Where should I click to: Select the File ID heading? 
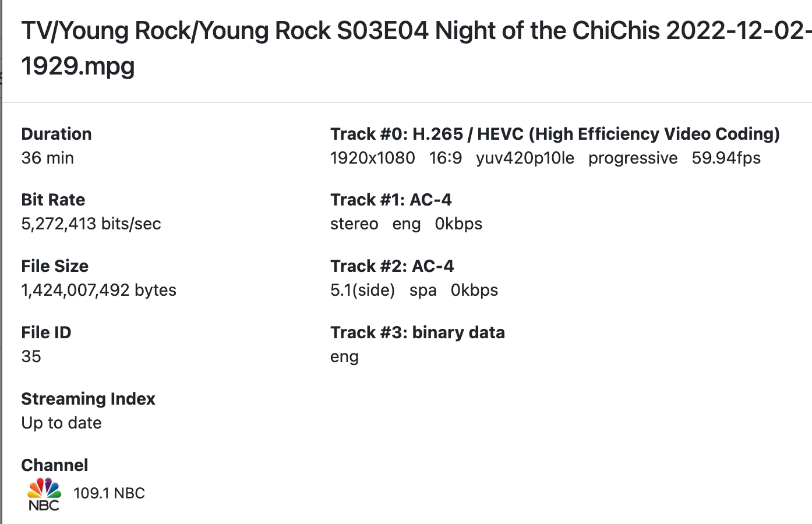(46, 332)
